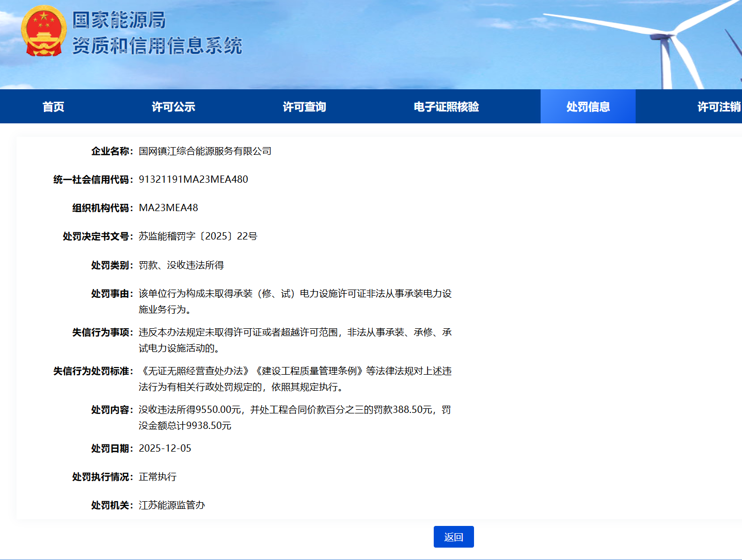This screenshot has height=560, width=742.
Task: Click the document number 苏监能稽罚字〔2025〕22号
Action: (x=198, y=236)
